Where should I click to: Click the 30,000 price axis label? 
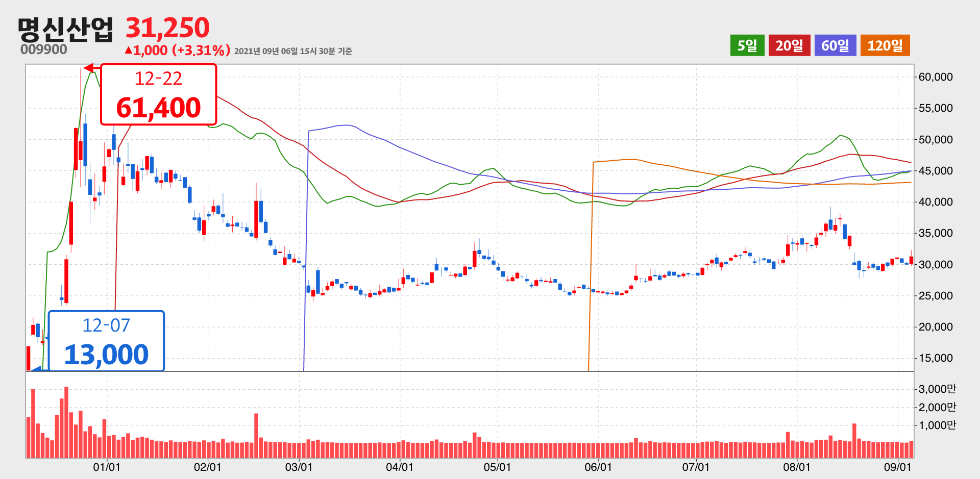(x=936, y=265)
